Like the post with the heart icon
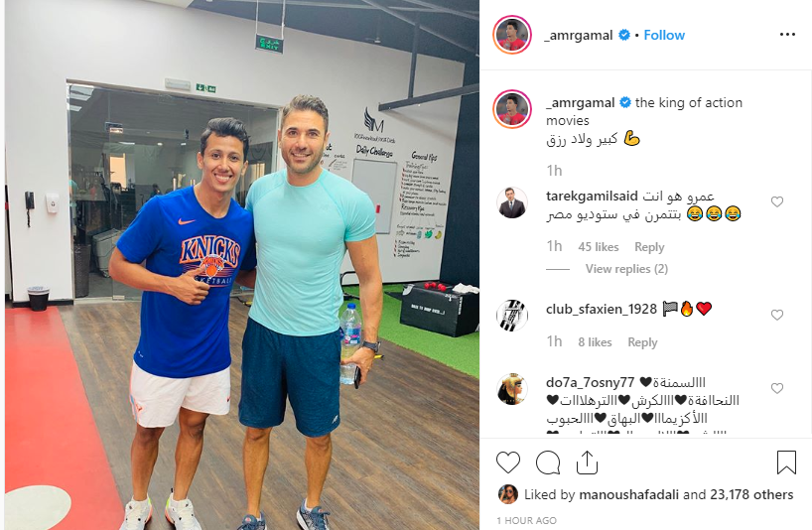The image size is (812, 530). tap(508, 463)
